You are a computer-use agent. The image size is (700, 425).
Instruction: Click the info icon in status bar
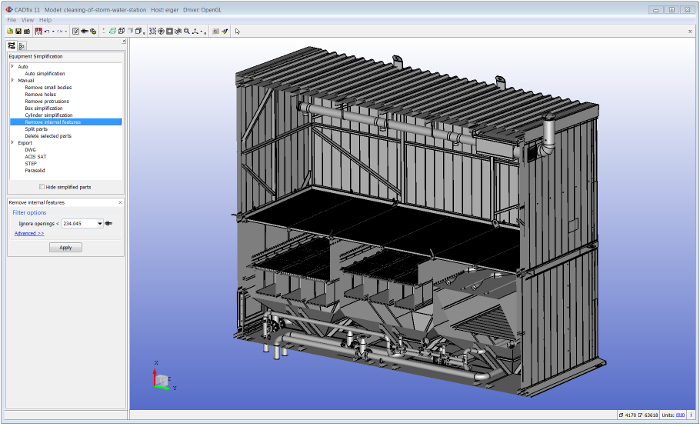click(x=692, y=415)
